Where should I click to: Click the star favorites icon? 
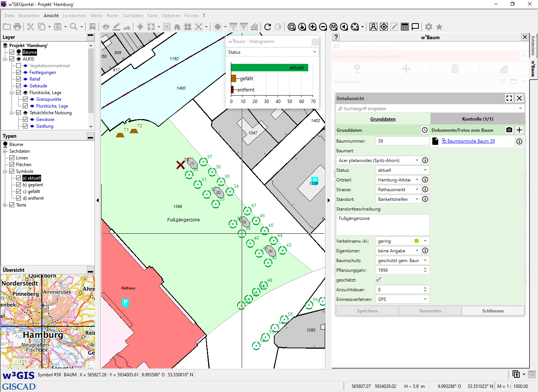[x=439, y=27]
